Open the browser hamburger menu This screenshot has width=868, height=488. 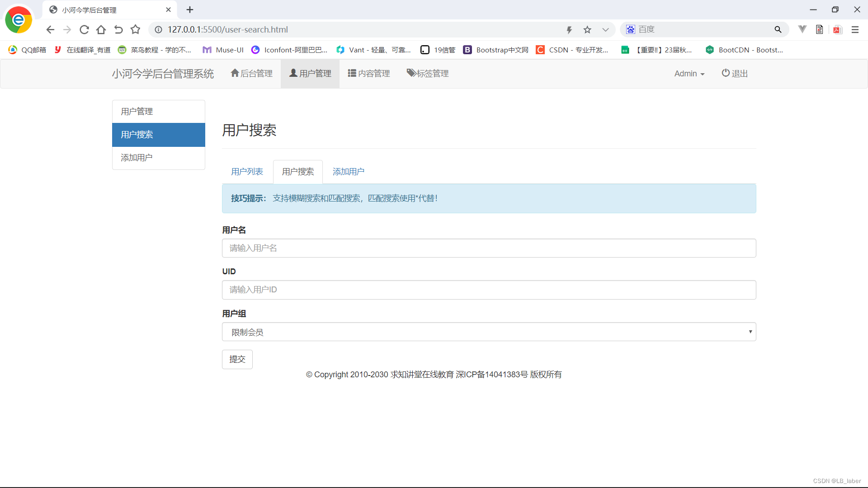855,29
